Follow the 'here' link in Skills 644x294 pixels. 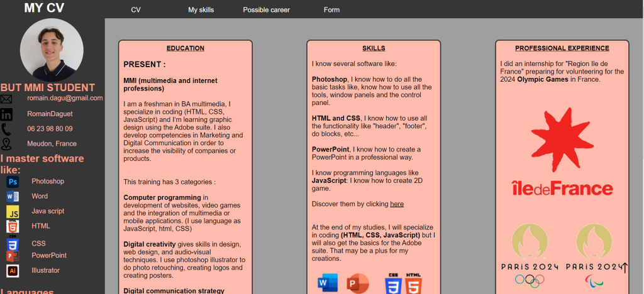click(397, 204)
